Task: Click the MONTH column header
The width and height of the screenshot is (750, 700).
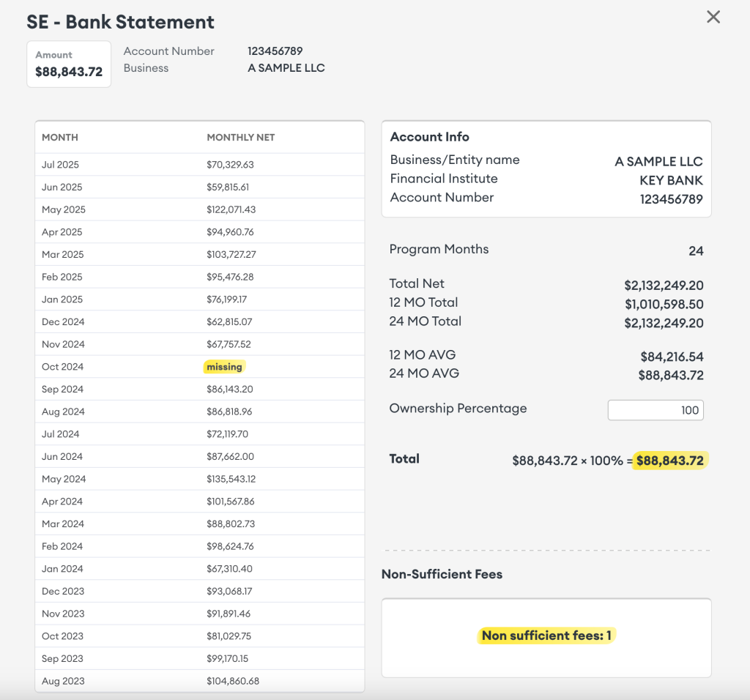Action: [x=59, y=137]
